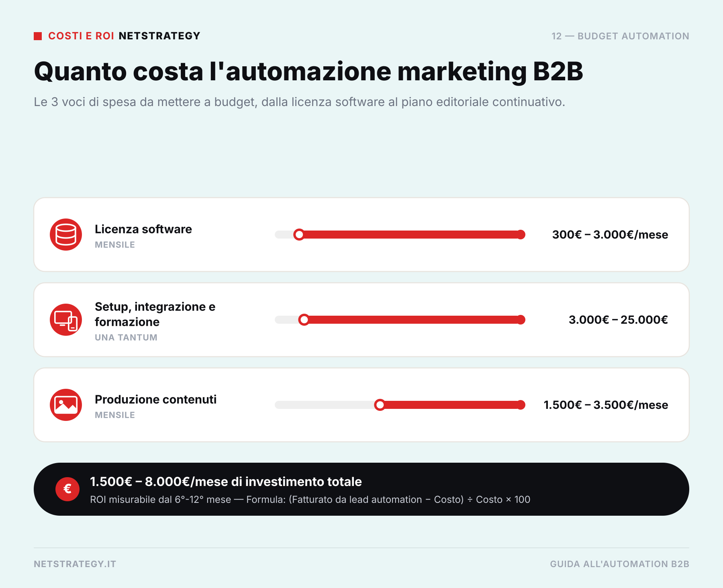The width and height of the screenshot is (723, 588).
Task: Click the 'Quanto costa l'automazione marketing B2B' heading
Action: point(308,71)
